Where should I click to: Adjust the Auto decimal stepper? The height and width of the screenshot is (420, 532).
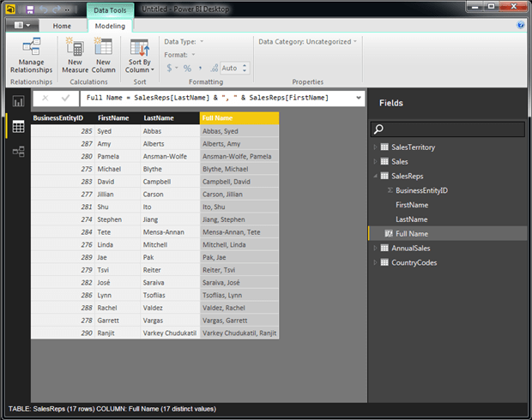245,68
